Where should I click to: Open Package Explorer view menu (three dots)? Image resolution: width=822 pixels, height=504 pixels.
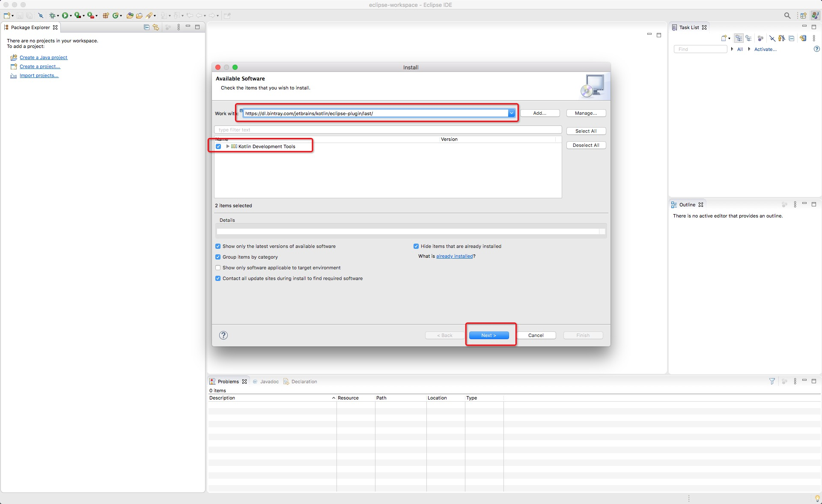pos(179,27)
